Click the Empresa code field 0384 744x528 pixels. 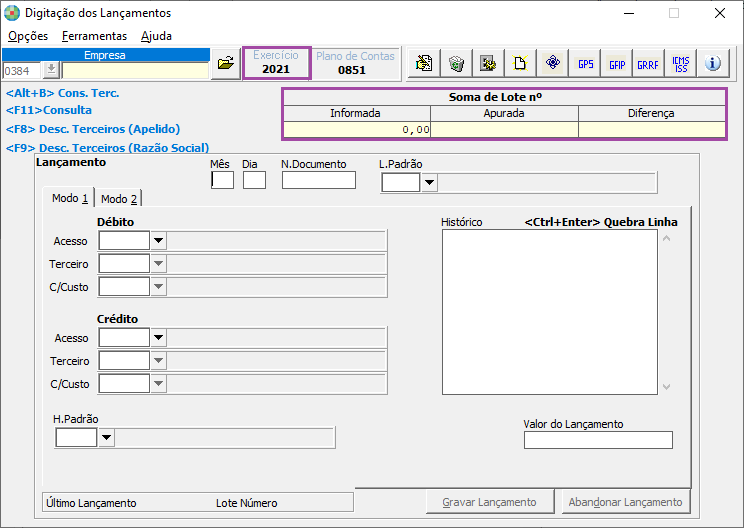pos(22,71)
